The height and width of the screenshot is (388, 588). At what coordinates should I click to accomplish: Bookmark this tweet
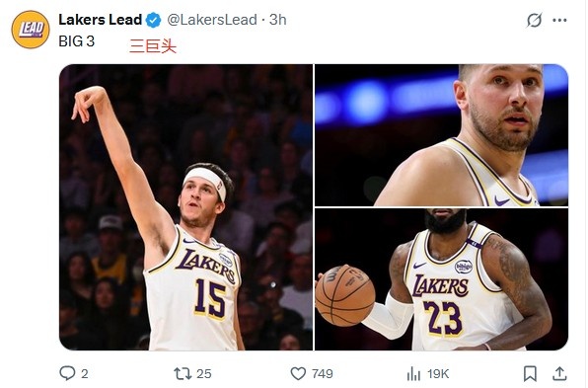(530, 373)
